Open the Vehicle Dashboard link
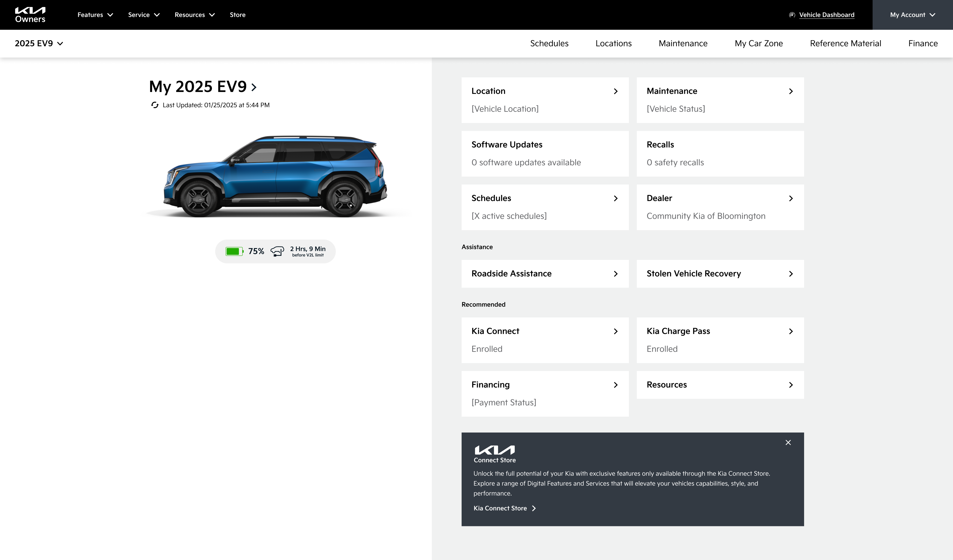This screenshot has height=560, width=953. 826,15
